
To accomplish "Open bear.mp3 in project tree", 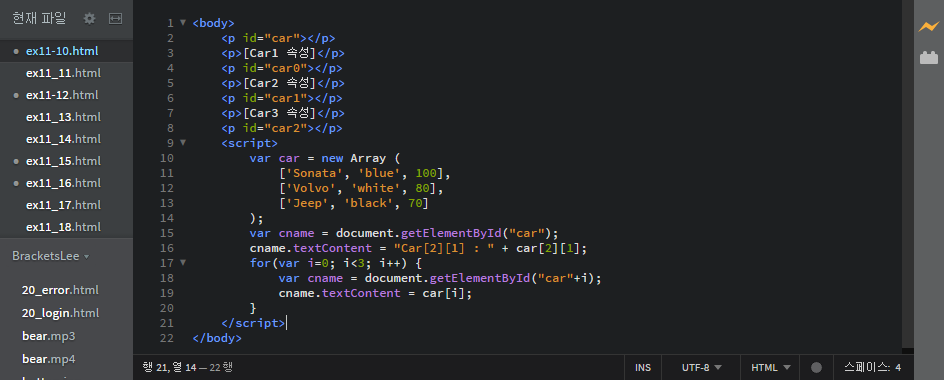I will 49,336.
